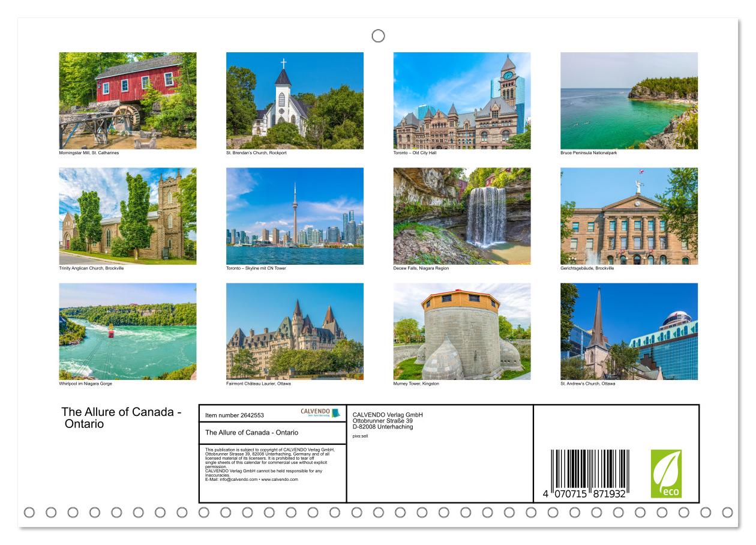Viewport: 756px width, 545px height.
Task: Click the caption "Morningstar Mill, St. Catharines"
Action: point(89,153)
